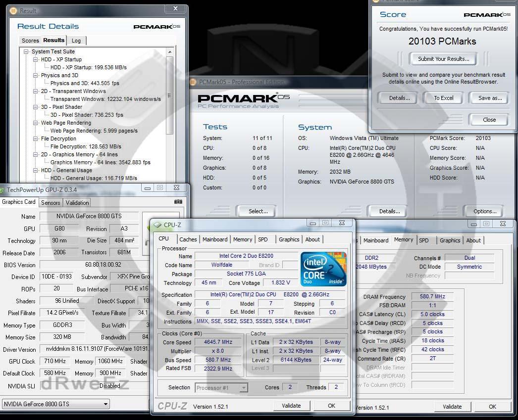Open the Graphics tab in front CPU-Z
The height and width of the screenshot is (420, 518).
click(x=289, y=239)
